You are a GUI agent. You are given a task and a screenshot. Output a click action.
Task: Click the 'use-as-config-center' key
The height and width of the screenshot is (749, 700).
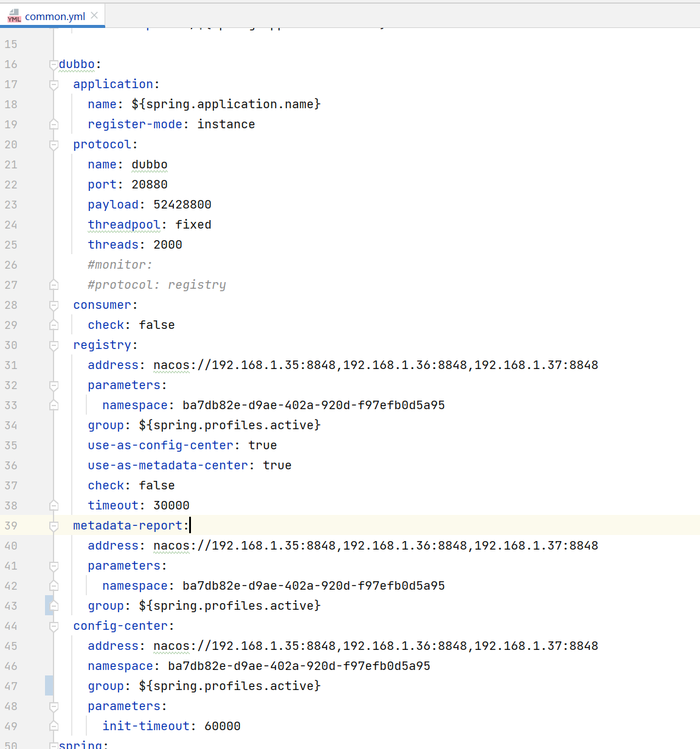(161, 446)
